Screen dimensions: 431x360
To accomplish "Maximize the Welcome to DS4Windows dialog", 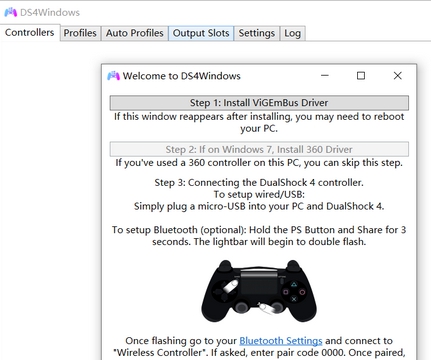I will [x=361, y=76].
